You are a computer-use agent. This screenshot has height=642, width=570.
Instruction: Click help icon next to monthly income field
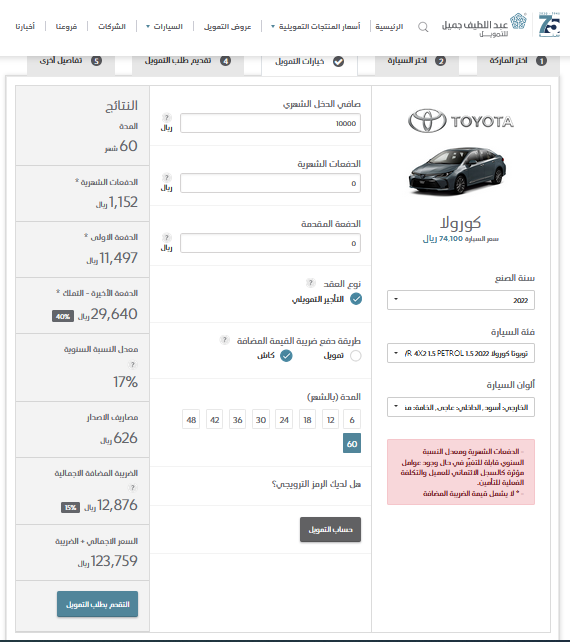tap(166, 118)
